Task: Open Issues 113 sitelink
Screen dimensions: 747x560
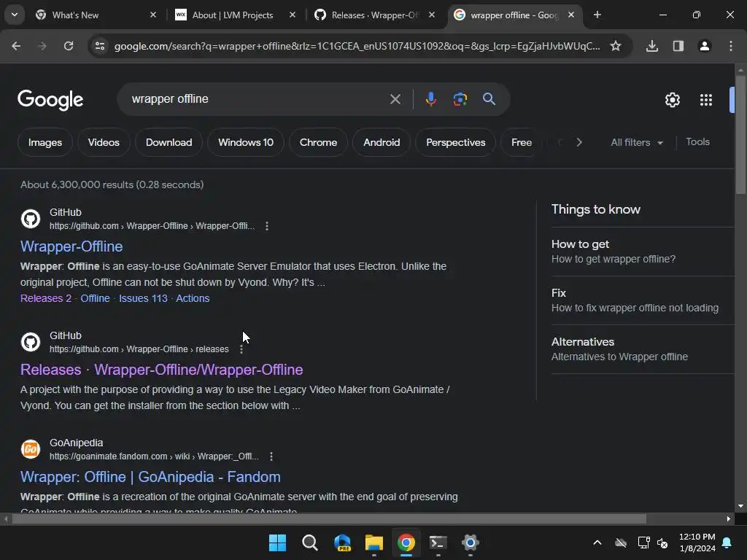Action: click(143, 298)
